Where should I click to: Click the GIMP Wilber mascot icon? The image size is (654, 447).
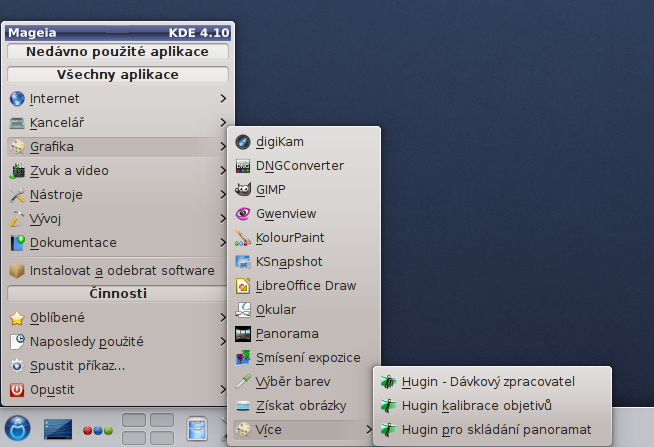click(x=243, y=190)
